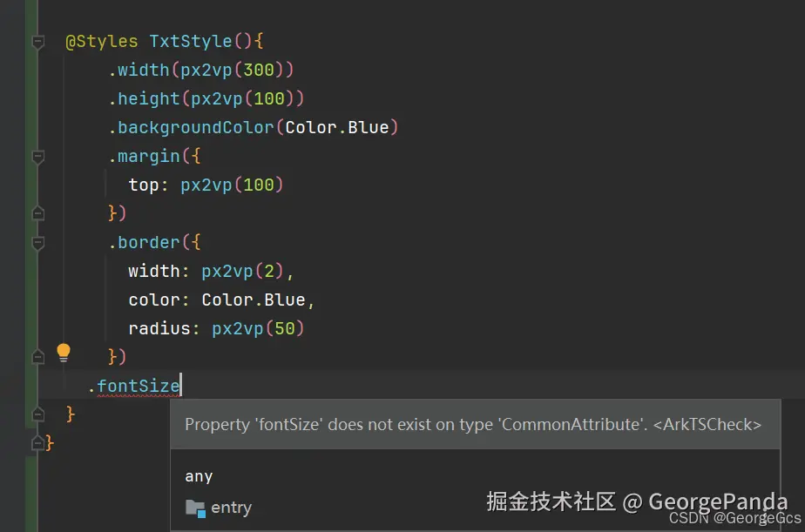Click Color.Blue in the backgroundColor call
Screen dimensions: 805x532
point(337,127)
